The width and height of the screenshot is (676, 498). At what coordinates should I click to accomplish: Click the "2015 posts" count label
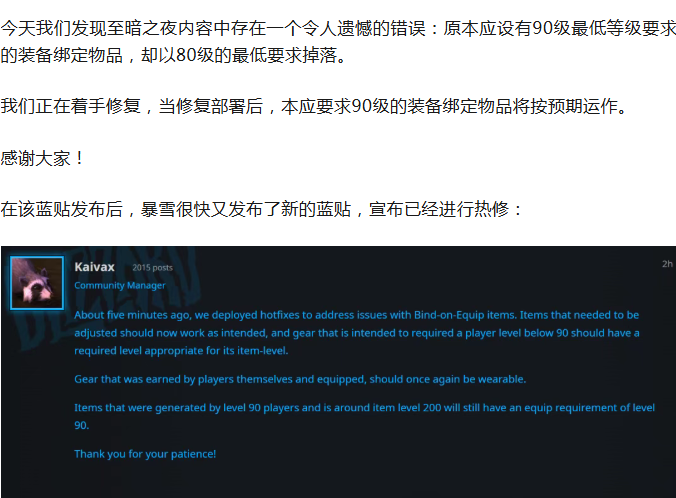pos(152,268)
